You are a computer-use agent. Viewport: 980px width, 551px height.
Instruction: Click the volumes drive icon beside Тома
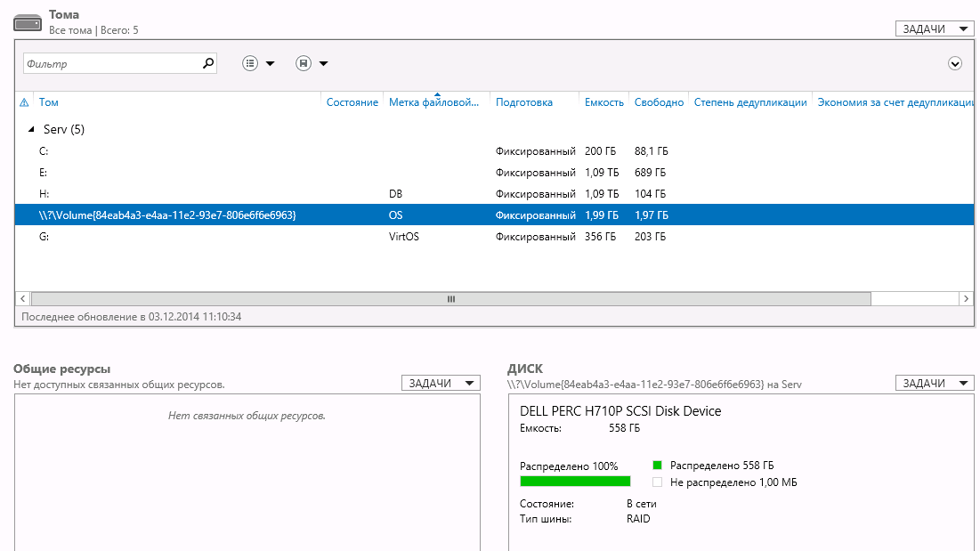pyautogui.click(x=28, y=24)
